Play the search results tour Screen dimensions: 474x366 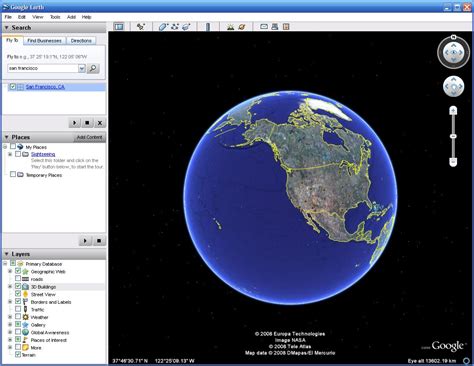(75, 123)
